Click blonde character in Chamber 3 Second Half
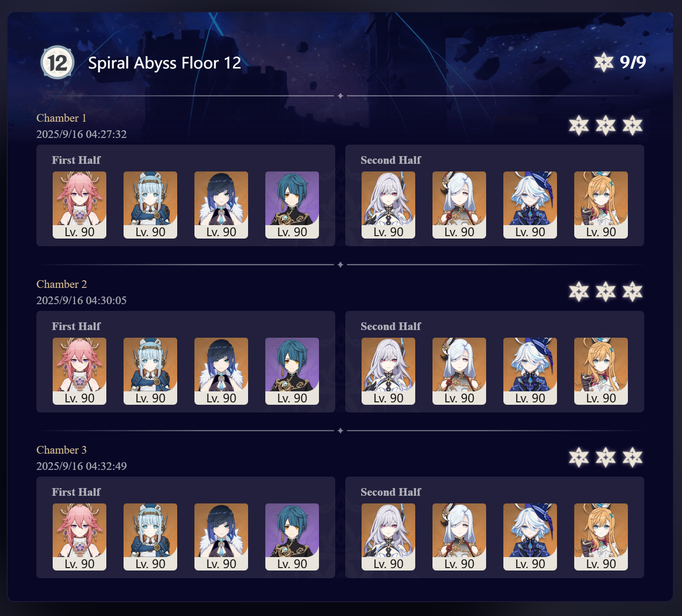The height and width of the screenshot is (616, 682). pos(601,537)
